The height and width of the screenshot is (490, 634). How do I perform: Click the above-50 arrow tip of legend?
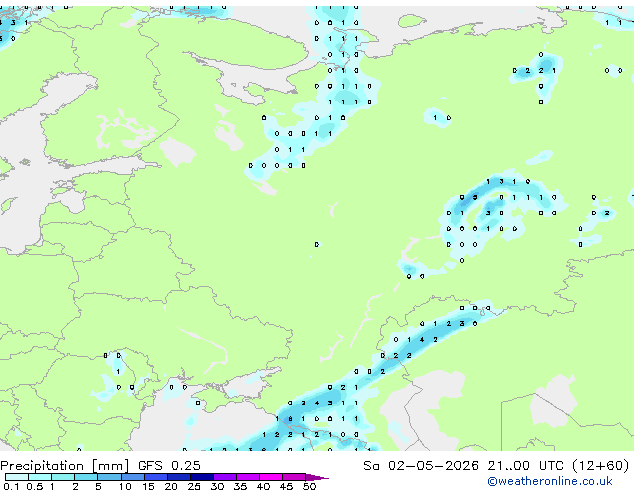point(317,477)
